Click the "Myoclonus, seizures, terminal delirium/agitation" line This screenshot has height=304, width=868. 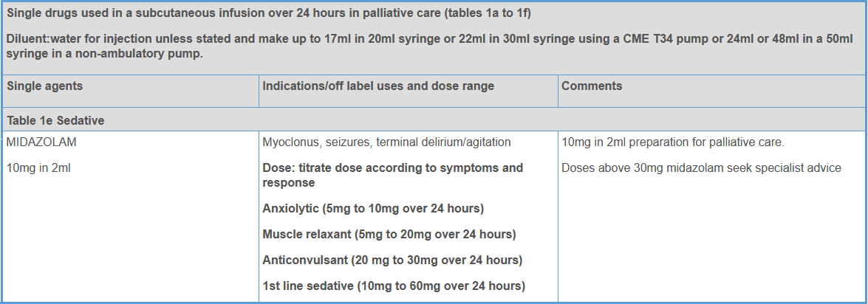click(386, 142)
